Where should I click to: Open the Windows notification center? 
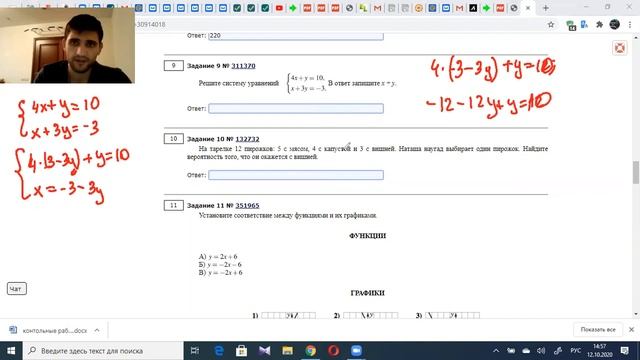[x=624, y=351]
